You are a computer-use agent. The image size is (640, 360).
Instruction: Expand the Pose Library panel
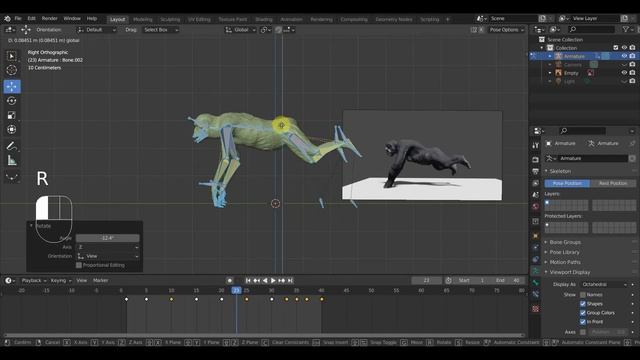tap(564, 252)
